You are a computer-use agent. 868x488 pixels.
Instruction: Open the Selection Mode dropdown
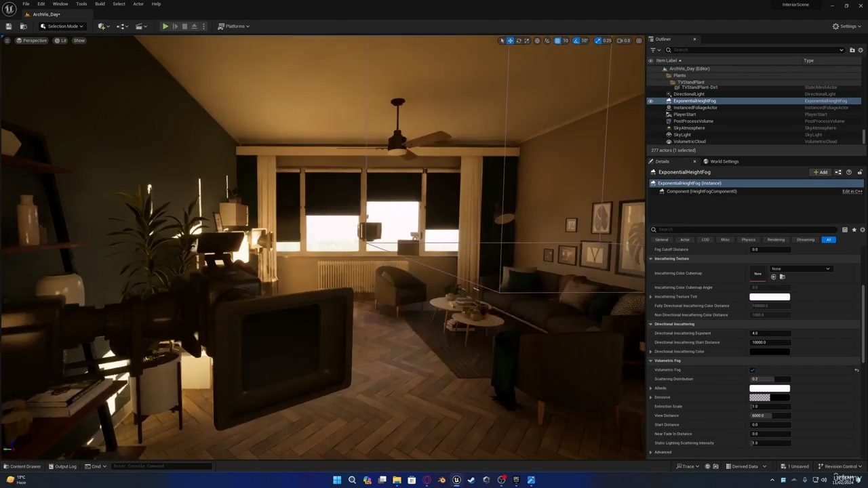pos(62,26)
